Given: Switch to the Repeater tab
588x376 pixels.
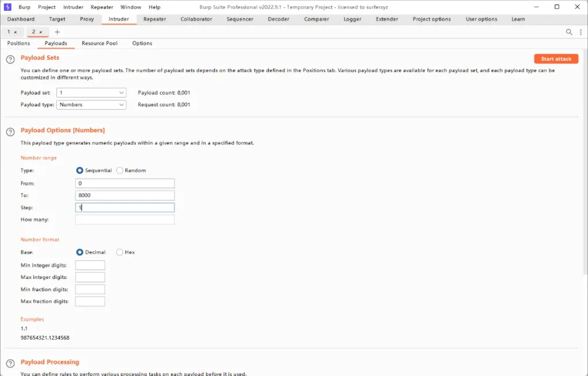Looking at the screenshot, I should tap(154, 19).
